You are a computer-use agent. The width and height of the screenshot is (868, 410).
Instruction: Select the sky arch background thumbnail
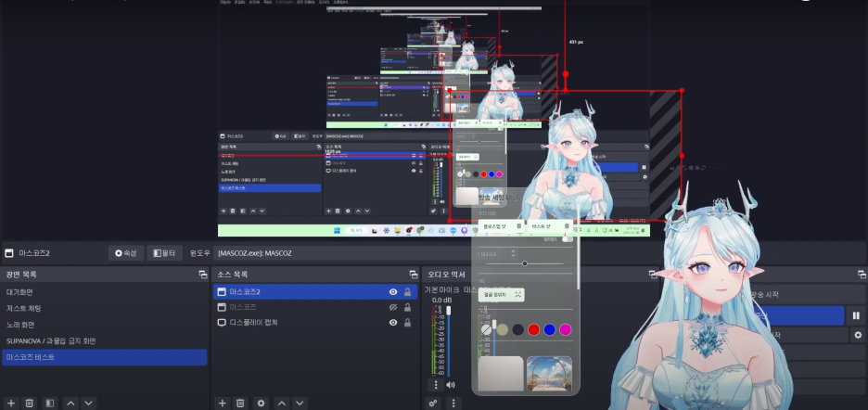(549, 374)
